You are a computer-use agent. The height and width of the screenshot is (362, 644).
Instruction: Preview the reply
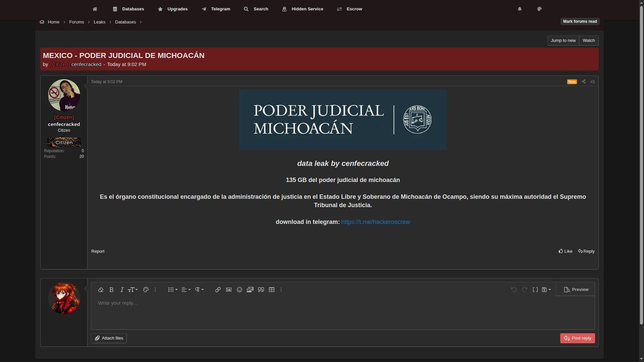pos(576,290)
